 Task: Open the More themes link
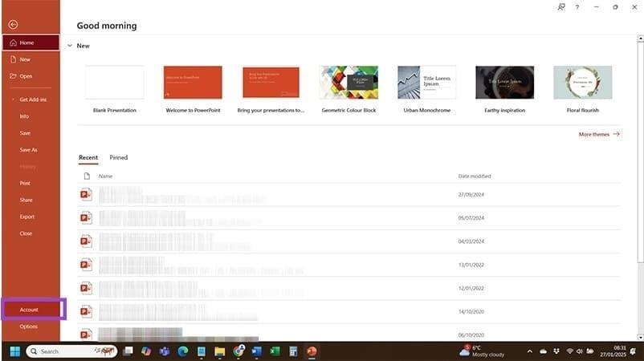(x=599, y=135)
